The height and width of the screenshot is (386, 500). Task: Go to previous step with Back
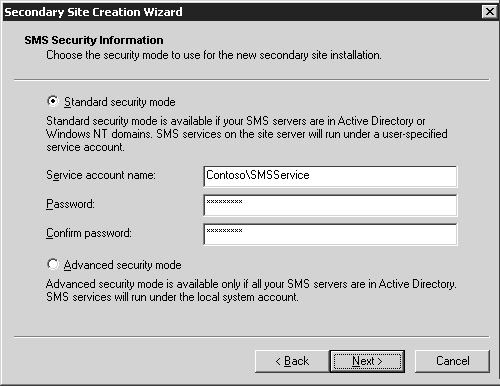[x=292, y=361]
